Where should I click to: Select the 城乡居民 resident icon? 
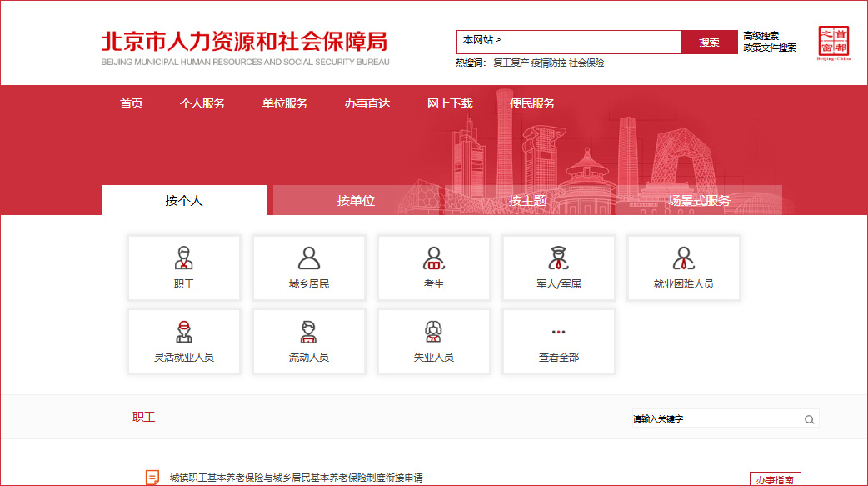(x=309, y=268)
